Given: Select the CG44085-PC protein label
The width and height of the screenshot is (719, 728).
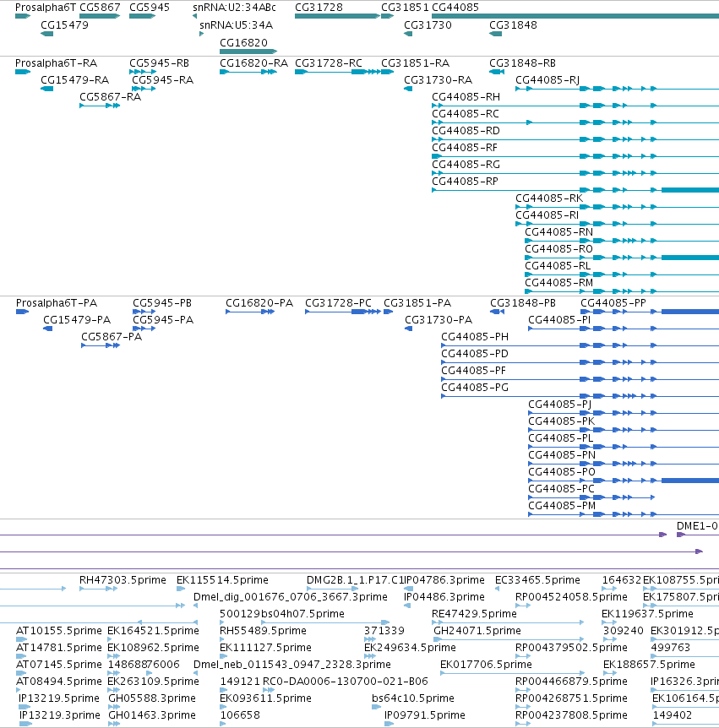Looking at the screenshot, I should 561,489.
